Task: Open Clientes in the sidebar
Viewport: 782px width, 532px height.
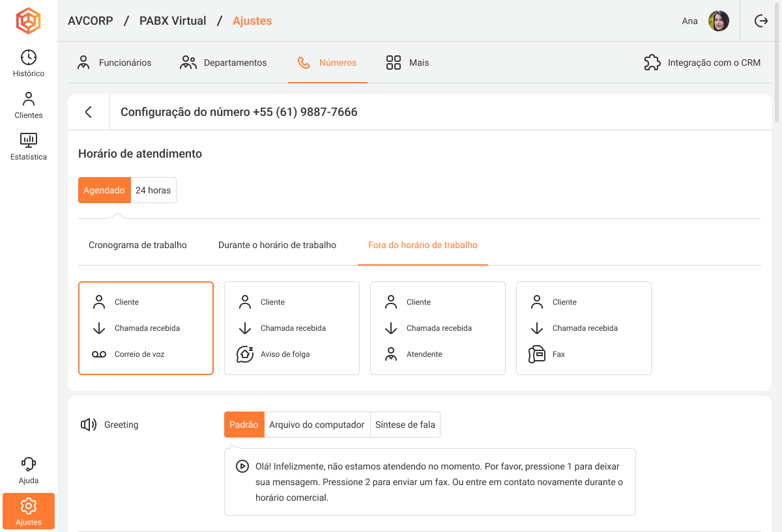Action: pyautogui.click(x=29, y=105)
